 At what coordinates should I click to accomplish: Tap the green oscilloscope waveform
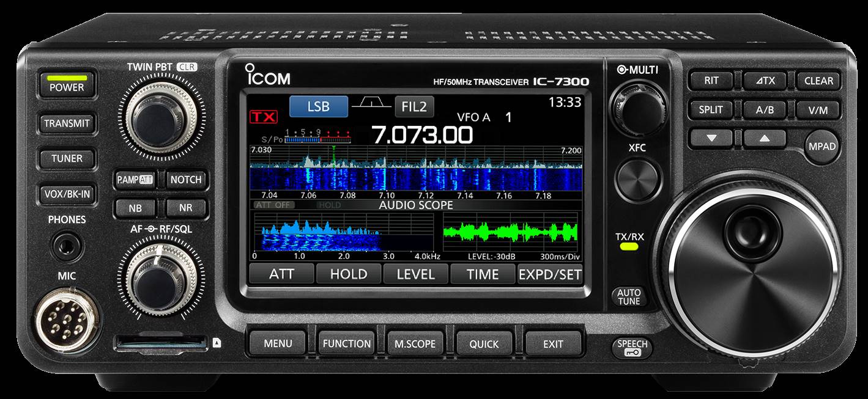[511, 232]
